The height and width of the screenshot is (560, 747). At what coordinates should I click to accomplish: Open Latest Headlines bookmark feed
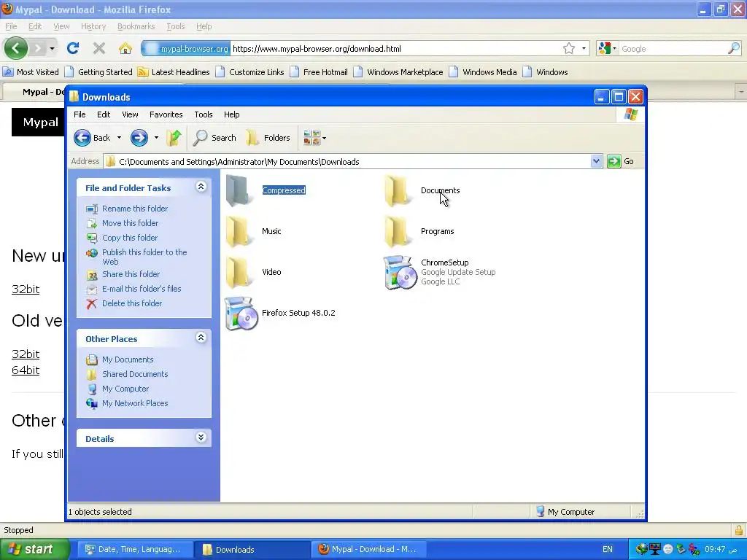point(174,72)
